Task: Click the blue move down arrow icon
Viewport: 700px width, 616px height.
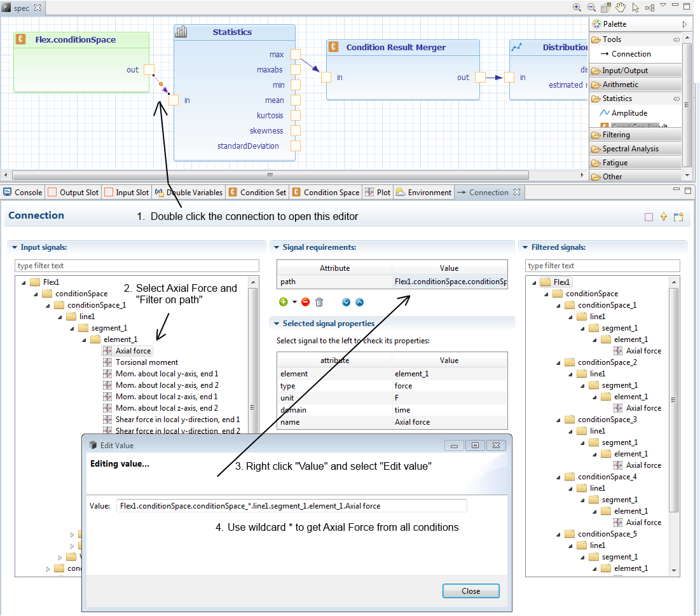Action: (x=347, y=302)
